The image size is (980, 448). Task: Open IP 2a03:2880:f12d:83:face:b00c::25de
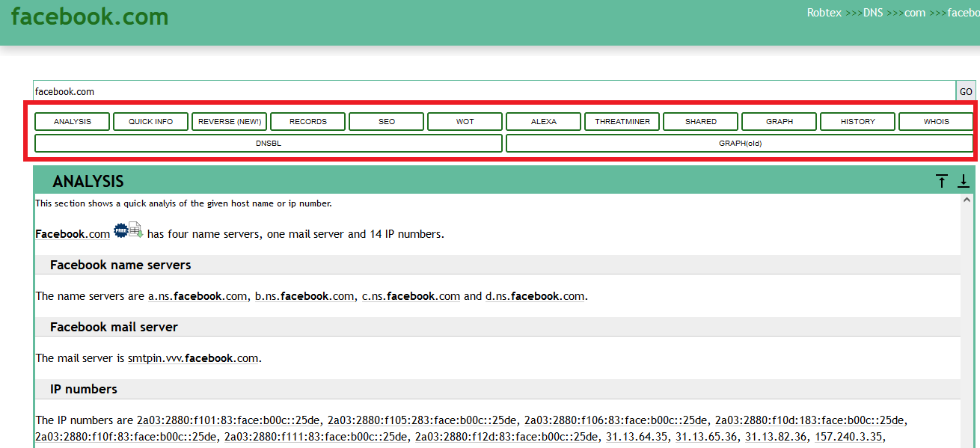coord(507,437)
